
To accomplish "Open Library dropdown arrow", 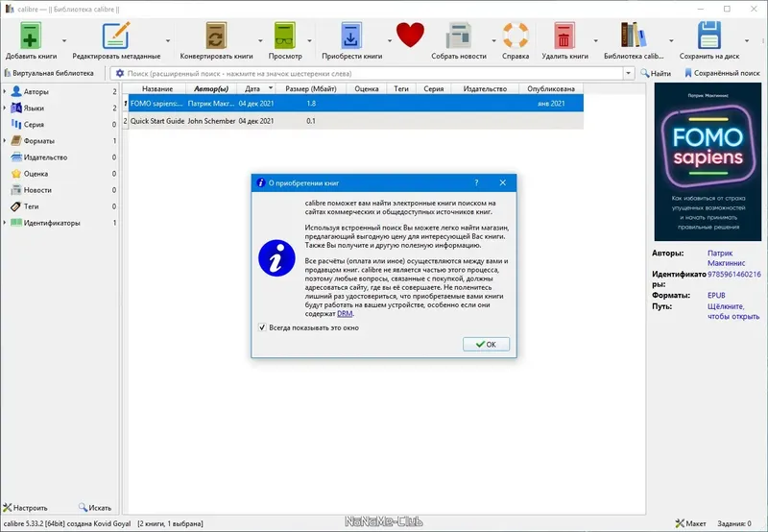I will click(x=671, y=40).
